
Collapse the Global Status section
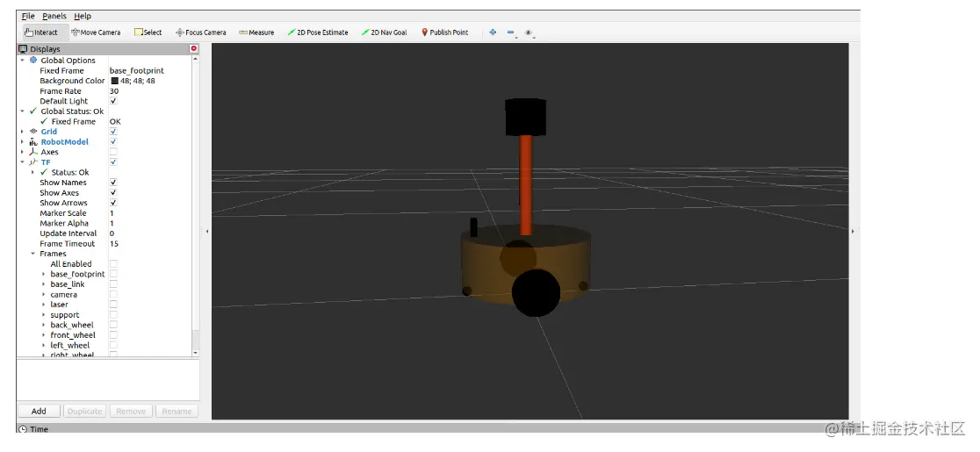(x=23, y=111)
